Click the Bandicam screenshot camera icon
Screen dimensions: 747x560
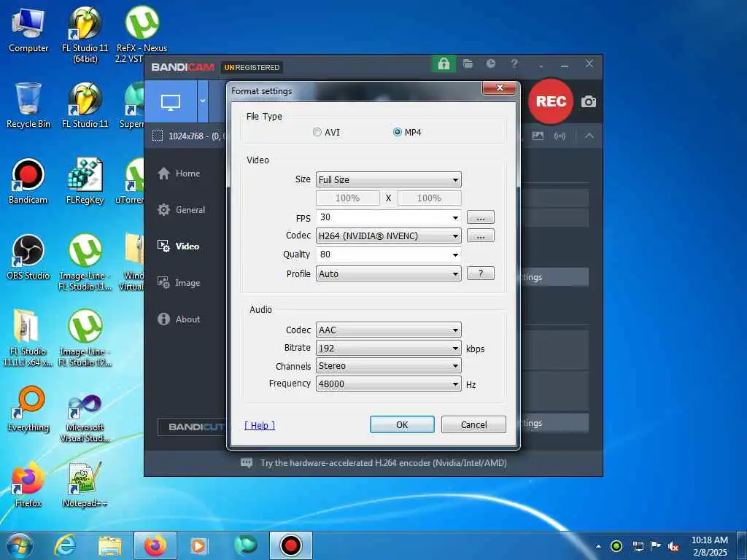click(589, 101)
